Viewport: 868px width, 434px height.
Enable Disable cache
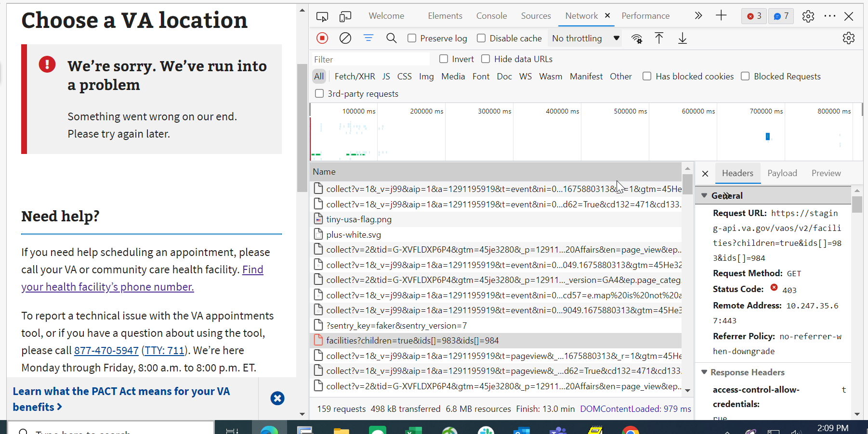[x=481, y=38]
